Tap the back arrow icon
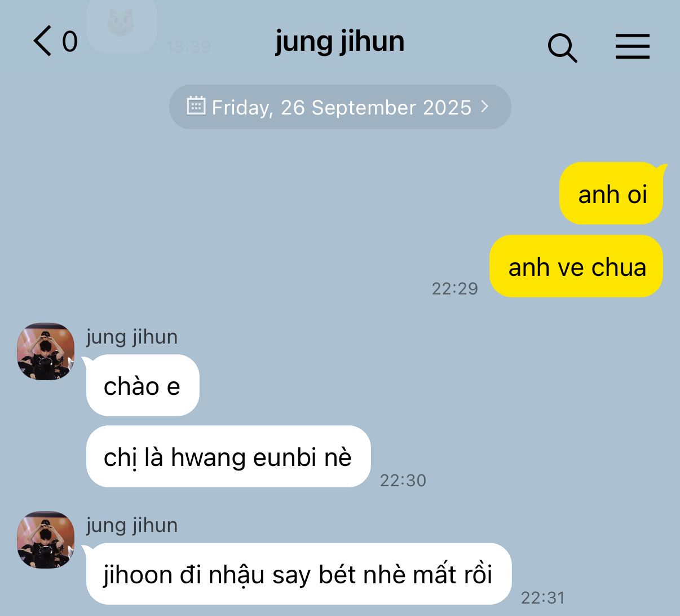680x616 pixels. point(42,41)
